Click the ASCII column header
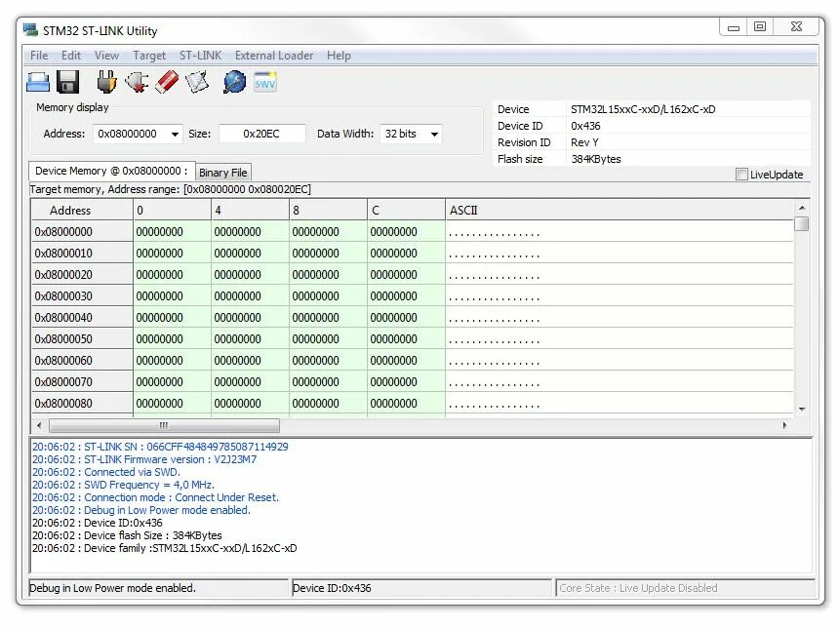 619,211
